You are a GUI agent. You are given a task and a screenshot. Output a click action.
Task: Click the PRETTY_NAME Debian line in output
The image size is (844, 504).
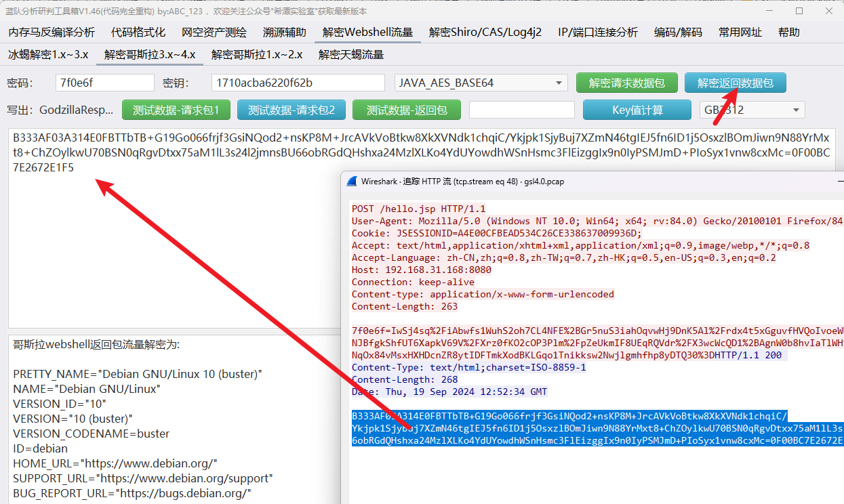138,374
